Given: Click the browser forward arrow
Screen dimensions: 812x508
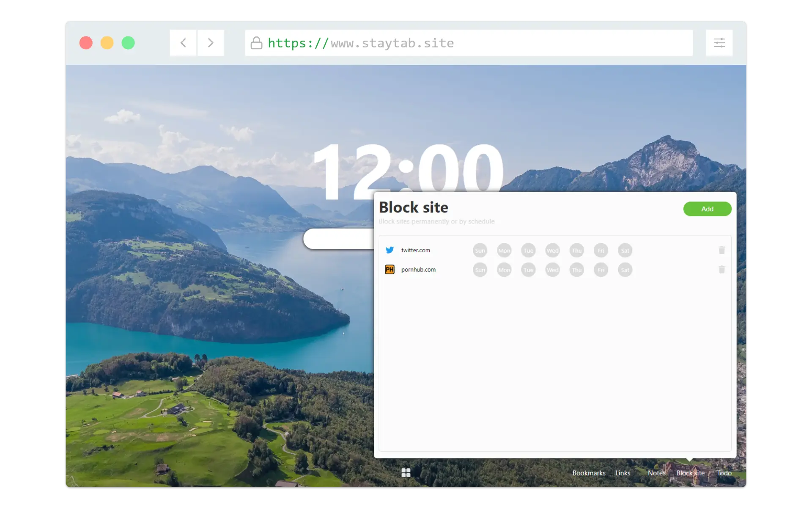Looking at the screenshot, I should pyautogui.click(x=211, y=43).
